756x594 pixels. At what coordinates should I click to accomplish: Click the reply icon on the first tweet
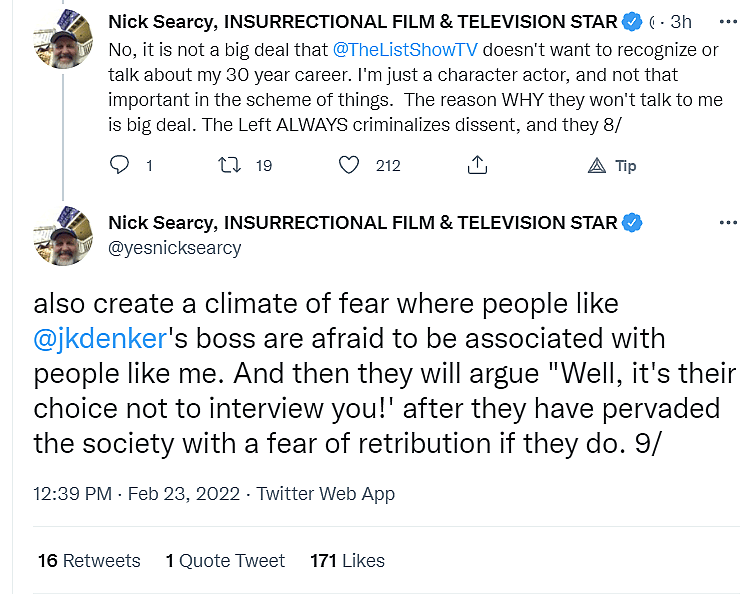click(119, 165)
